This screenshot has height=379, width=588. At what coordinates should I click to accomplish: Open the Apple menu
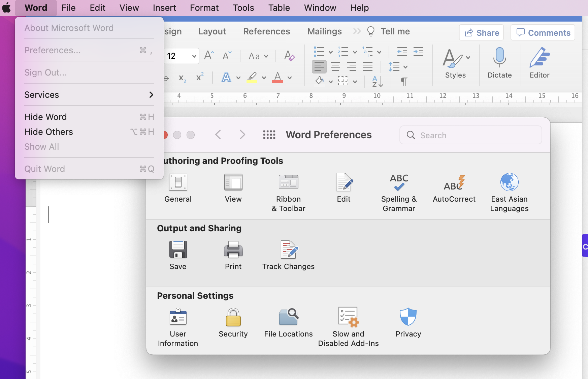(7, 8)
